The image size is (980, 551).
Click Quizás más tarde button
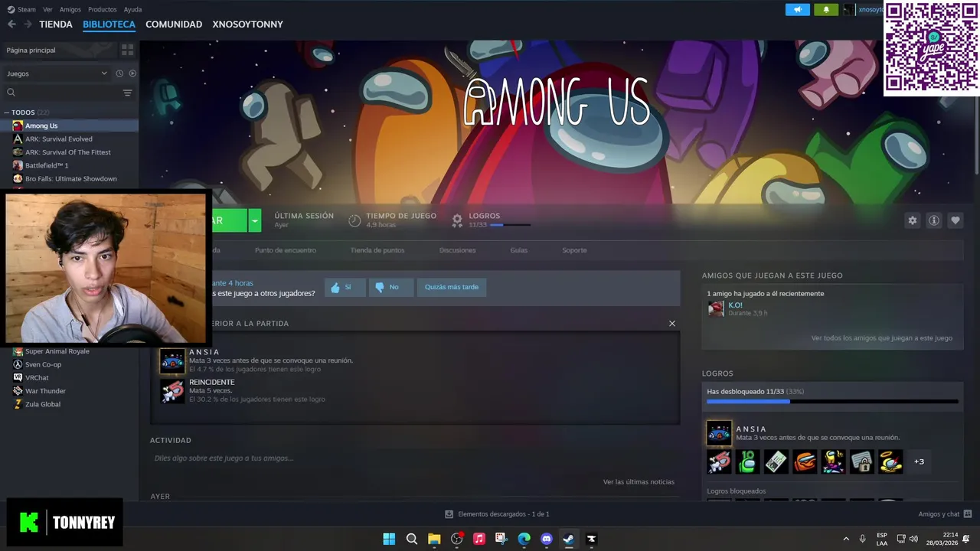pos(452,287)
